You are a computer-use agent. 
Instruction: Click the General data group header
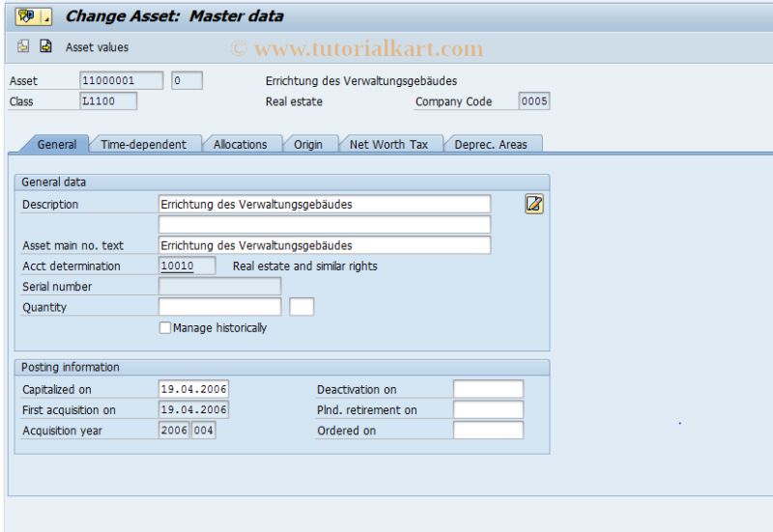coord(282,182)
